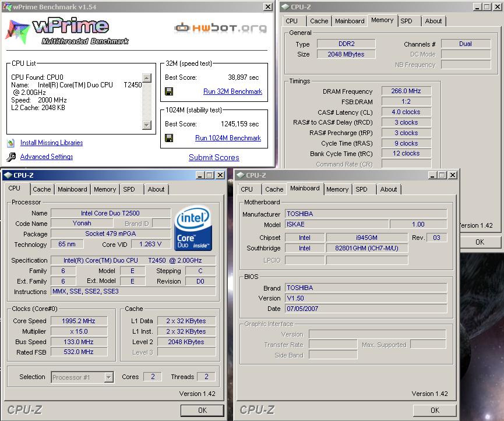This screenshot has width=504, height=421.
Task: Click the Core Speed value 1995.2 MHz
Action: 79,321
